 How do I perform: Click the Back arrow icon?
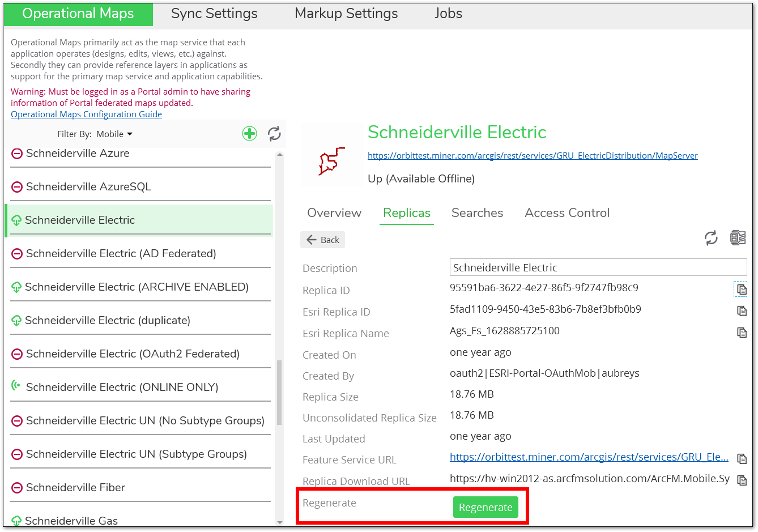pos(311,240)
